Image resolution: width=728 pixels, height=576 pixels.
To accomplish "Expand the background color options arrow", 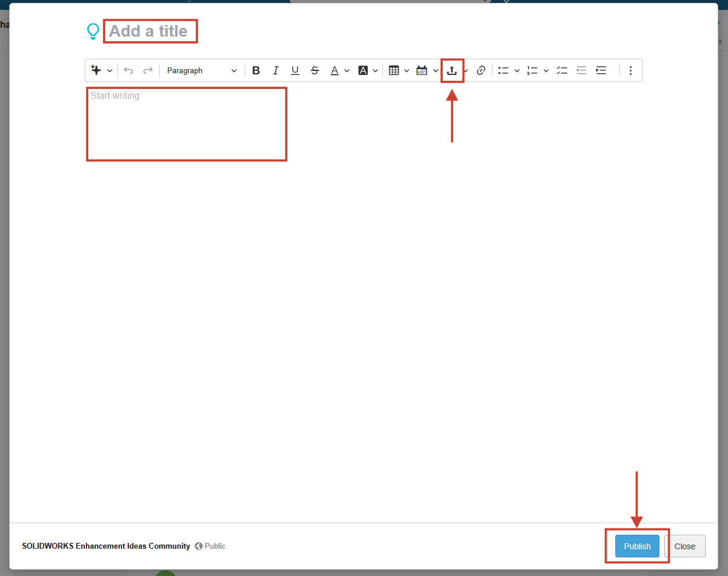I will [375, 71].
